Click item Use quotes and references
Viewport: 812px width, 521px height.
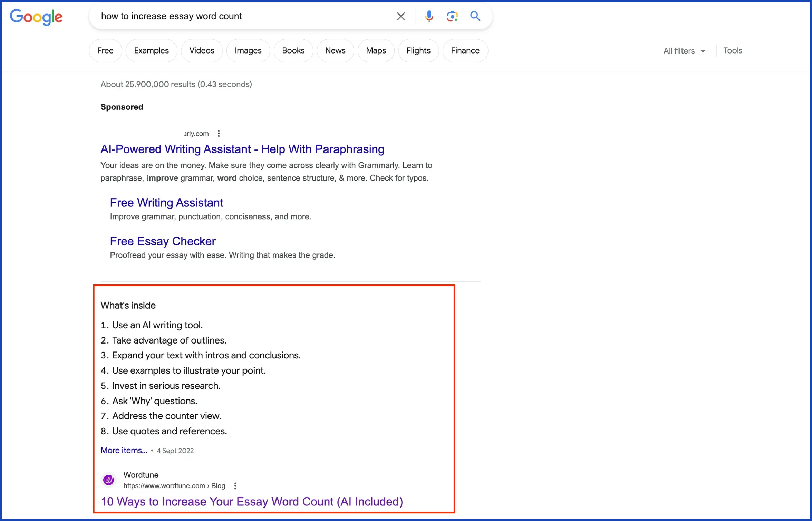coord(170,431)
